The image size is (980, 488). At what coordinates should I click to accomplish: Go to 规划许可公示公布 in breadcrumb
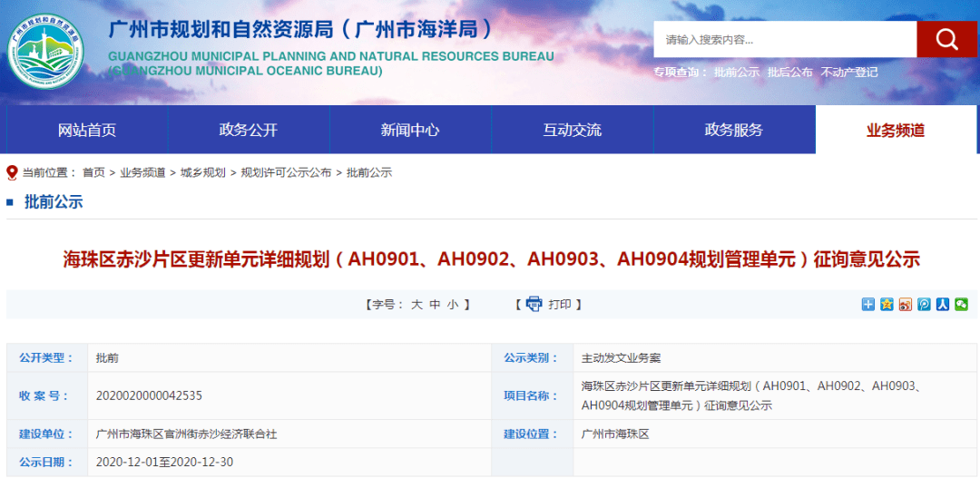(x=286, y=173)
